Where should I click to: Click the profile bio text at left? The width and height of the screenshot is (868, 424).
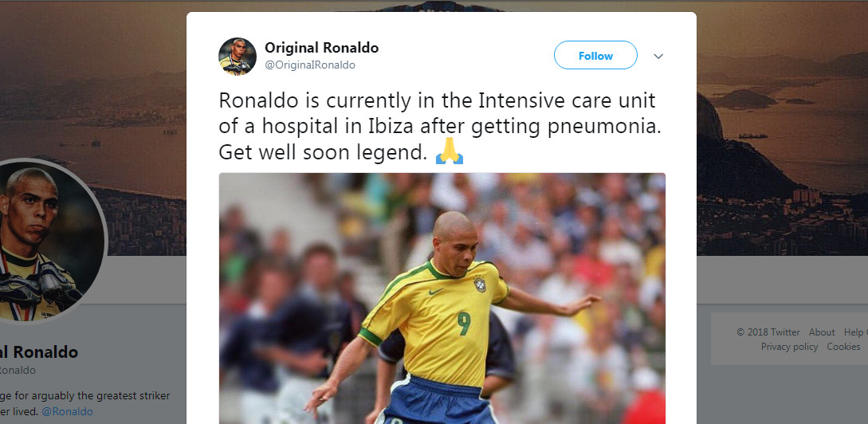[84, 403]
